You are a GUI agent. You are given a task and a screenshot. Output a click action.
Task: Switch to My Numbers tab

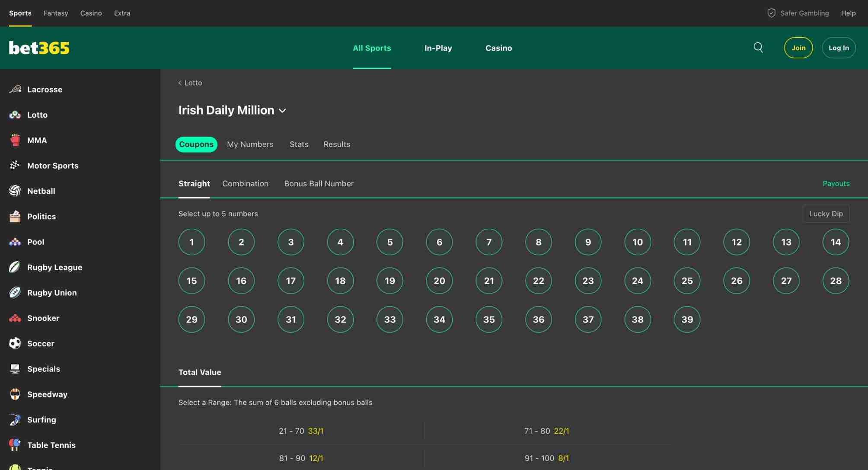click(250, 144)
